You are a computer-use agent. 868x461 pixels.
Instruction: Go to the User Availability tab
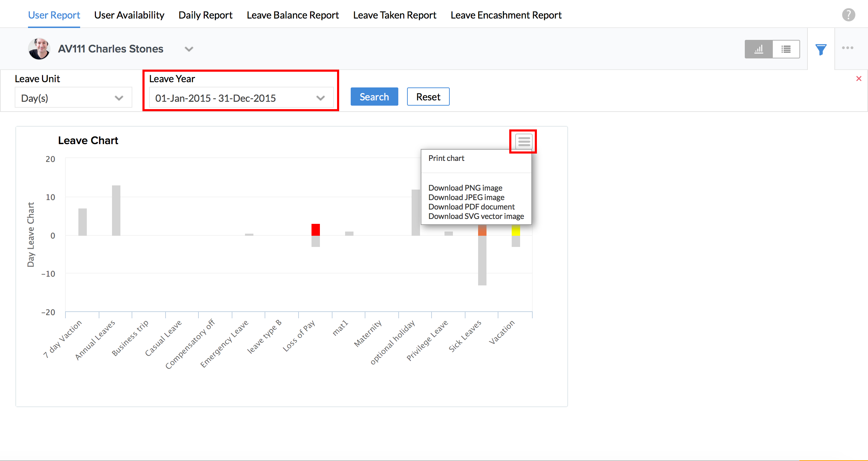pos(129,15)
